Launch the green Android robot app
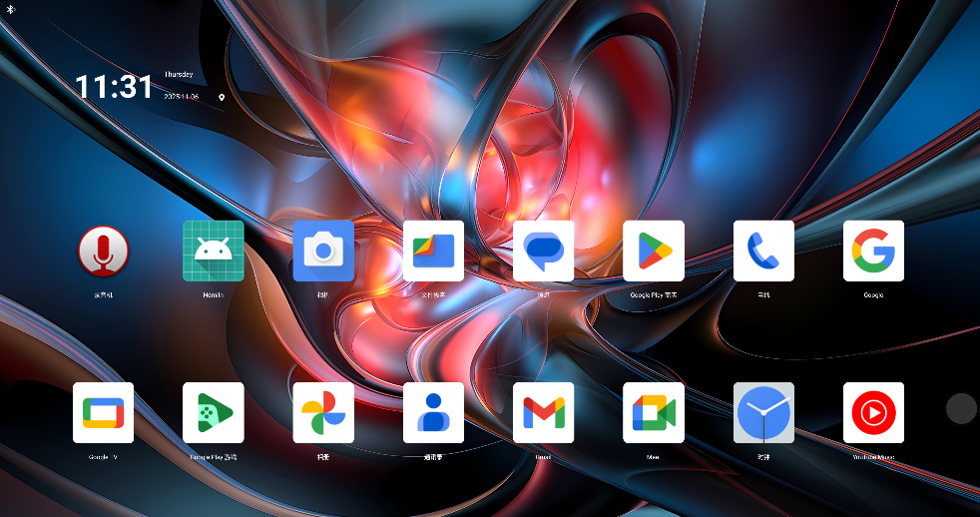Viewport: 980px width, 517px height. coord(214,251)
